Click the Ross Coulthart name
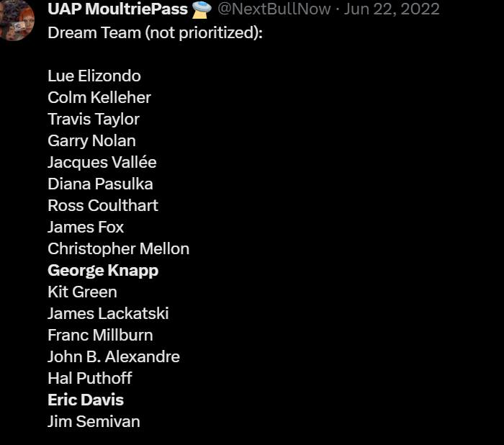Image resolution: width=504 pixels, height=445 pixels. point(103,205)
